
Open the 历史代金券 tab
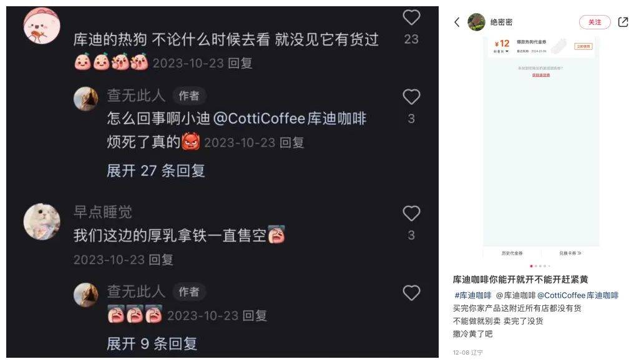pyautogui.click(x=512, y=253)
